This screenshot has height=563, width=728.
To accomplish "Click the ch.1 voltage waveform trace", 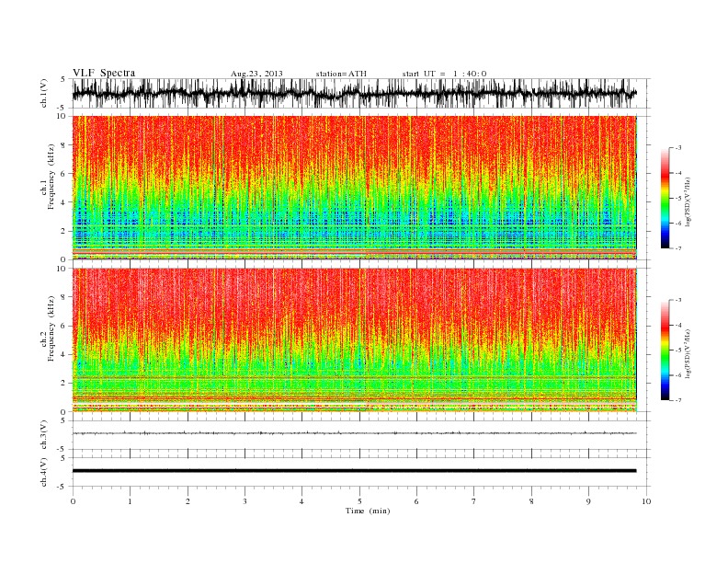I will 354,93.
